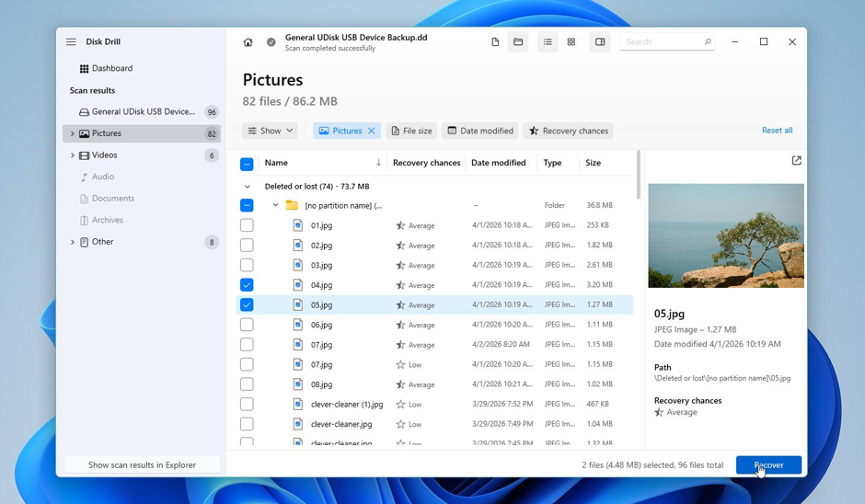Click the search magnifier icon
Image resolution: width=865 pixels, height=504 pixels.
pyautogui.click(x=708, y=42)
